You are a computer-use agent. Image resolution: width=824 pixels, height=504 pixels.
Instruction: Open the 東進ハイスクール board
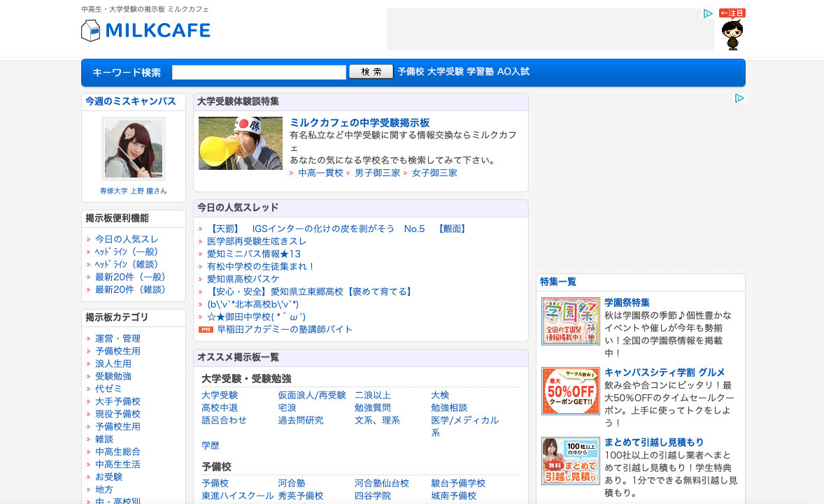tap(238, 496)
